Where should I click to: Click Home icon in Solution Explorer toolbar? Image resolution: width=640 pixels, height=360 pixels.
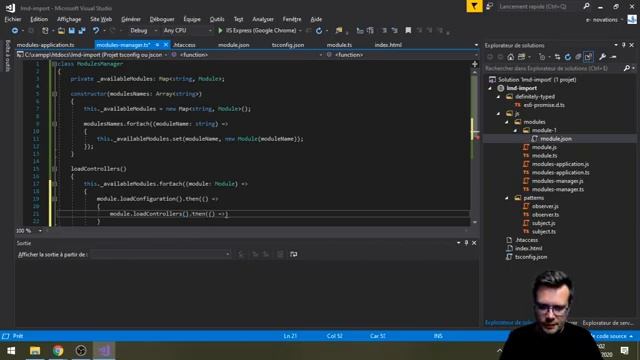511,57
